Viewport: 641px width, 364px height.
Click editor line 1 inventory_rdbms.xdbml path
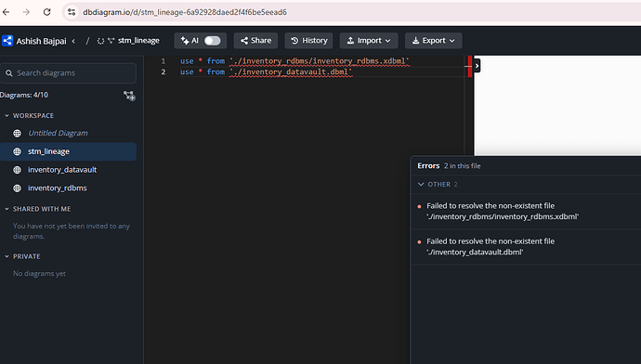(320, 61)
